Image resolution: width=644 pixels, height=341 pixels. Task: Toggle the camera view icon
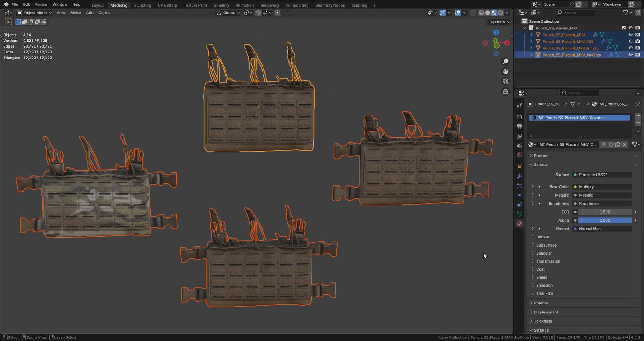coord(505,82)
